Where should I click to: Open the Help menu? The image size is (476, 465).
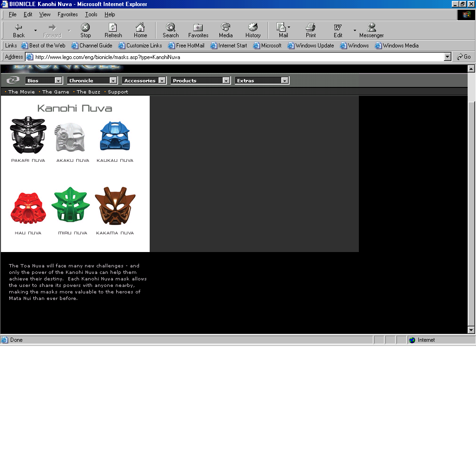click(110, 14)
